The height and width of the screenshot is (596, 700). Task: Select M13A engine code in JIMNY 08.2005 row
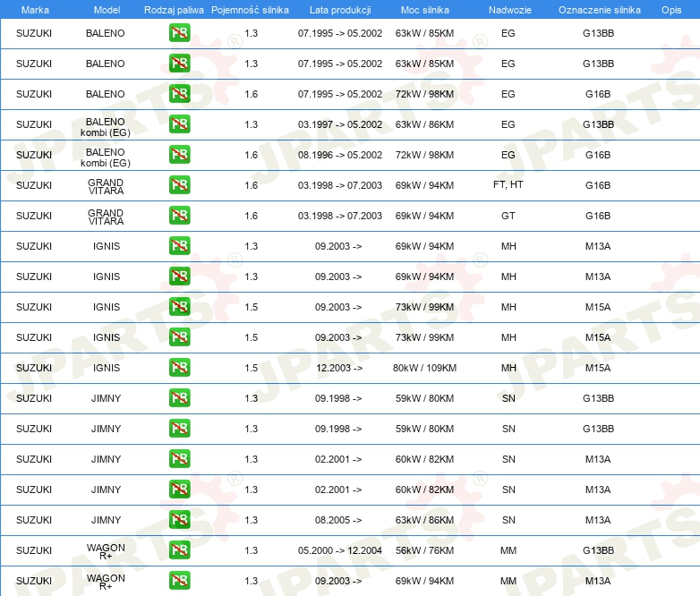[598, 520]
